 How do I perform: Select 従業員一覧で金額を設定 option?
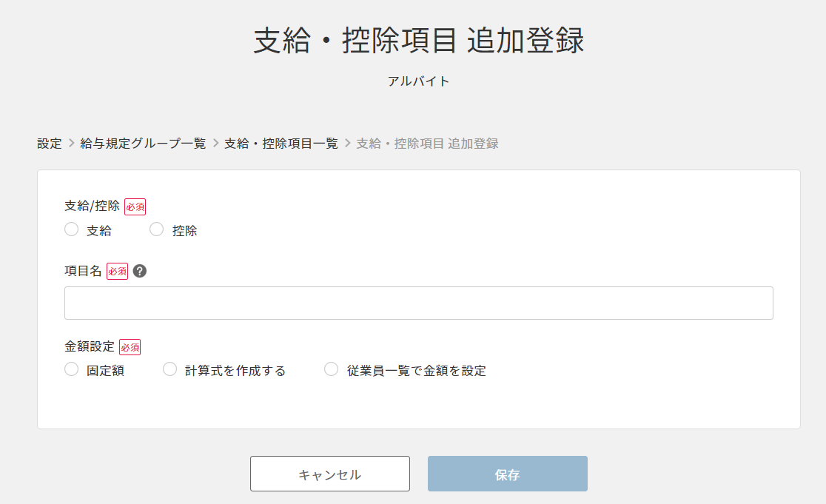point(332,369)
